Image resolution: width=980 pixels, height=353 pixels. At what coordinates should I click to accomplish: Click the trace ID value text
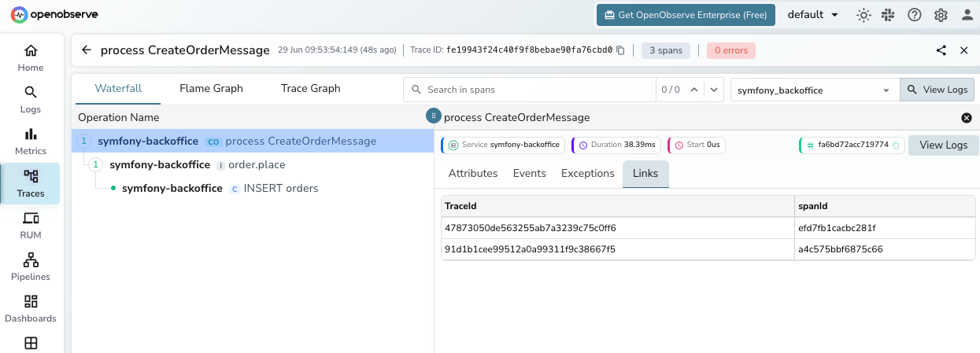coord(529,50)
